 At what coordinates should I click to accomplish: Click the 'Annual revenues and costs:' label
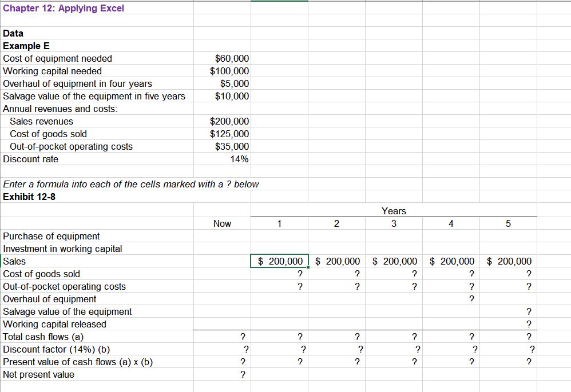[61, 109]
